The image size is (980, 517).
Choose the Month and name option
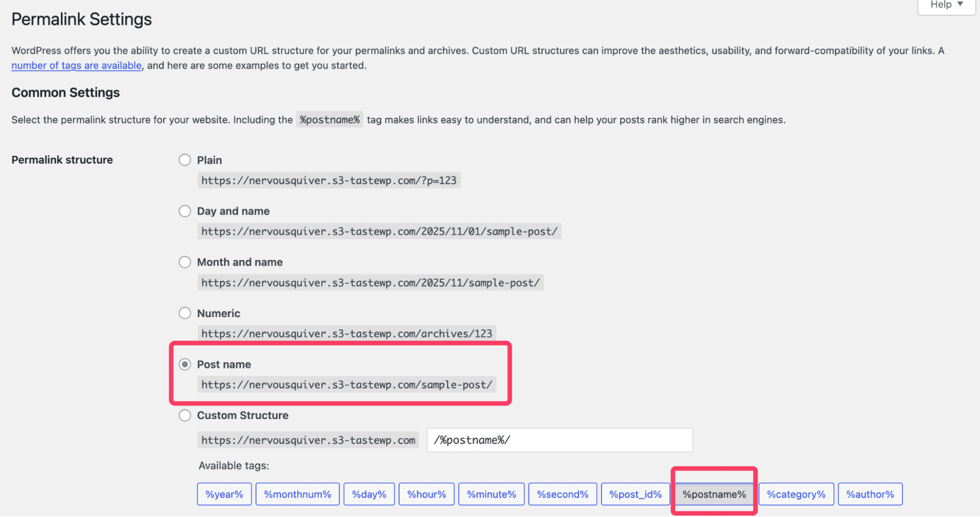click(x=185, y=262)
